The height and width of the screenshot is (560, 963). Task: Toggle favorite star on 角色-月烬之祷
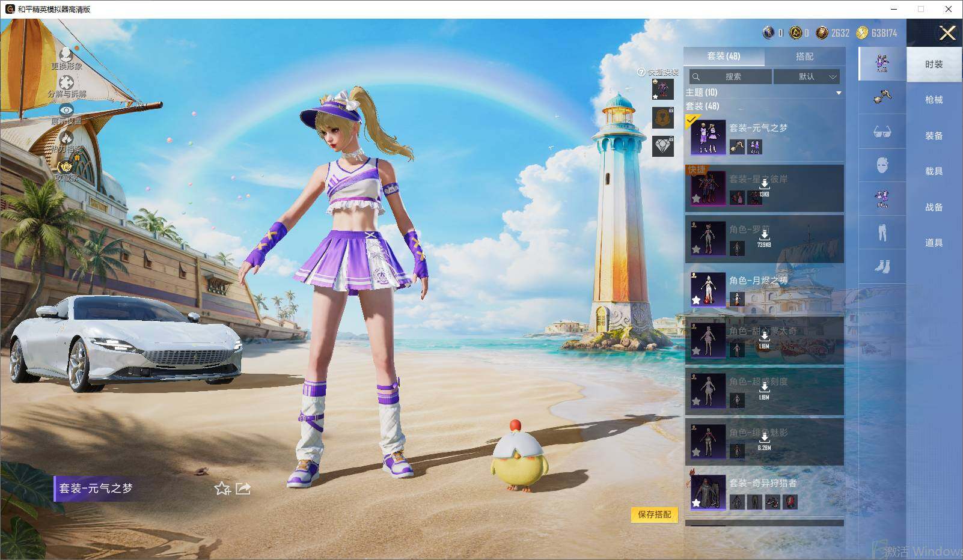click(696, 300)
